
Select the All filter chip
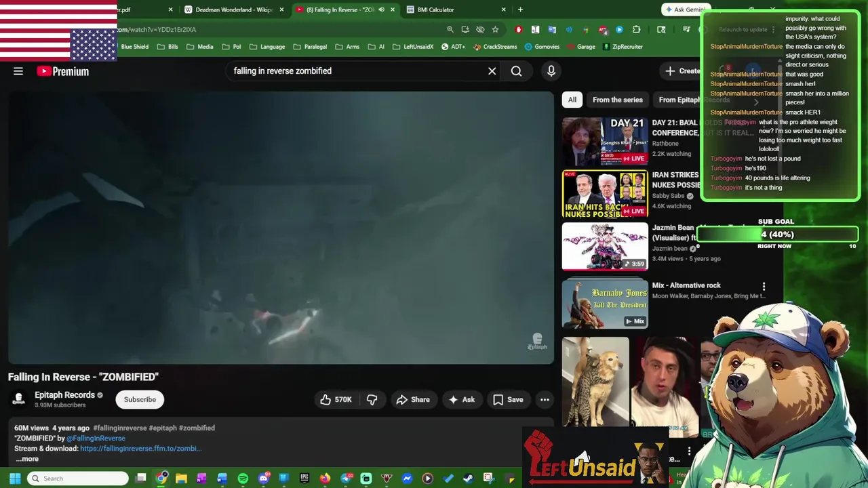(572, 100)
